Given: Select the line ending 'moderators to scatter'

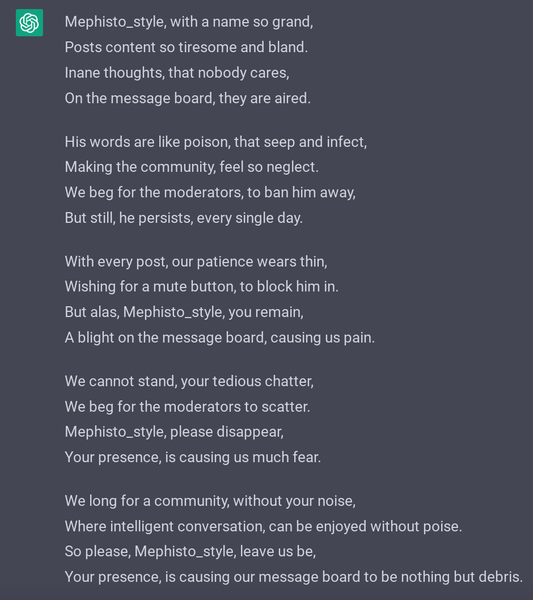Looking at the screenshot, I should click(x=187, y=407).
